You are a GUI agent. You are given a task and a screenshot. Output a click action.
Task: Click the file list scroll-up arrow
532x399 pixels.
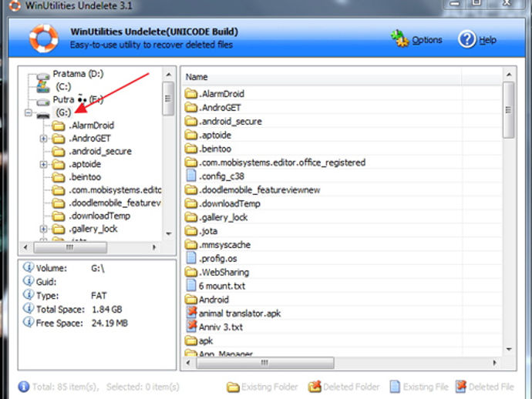[509, 74]
